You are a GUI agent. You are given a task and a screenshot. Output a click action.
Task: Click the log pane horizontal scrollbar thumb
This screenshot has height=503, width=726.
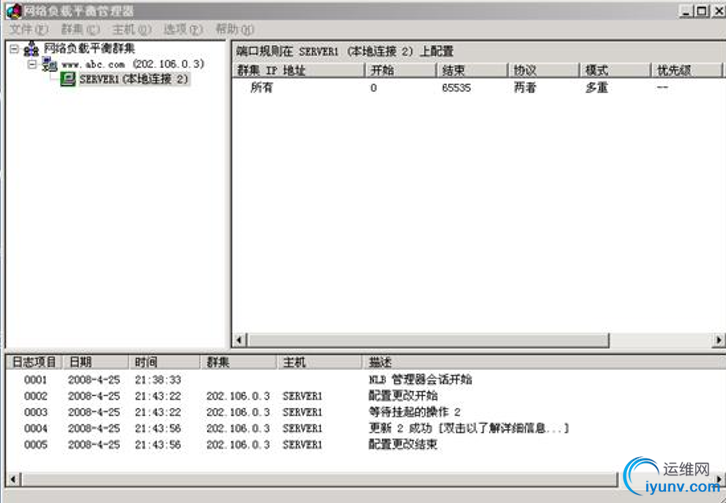pos(319,479)
